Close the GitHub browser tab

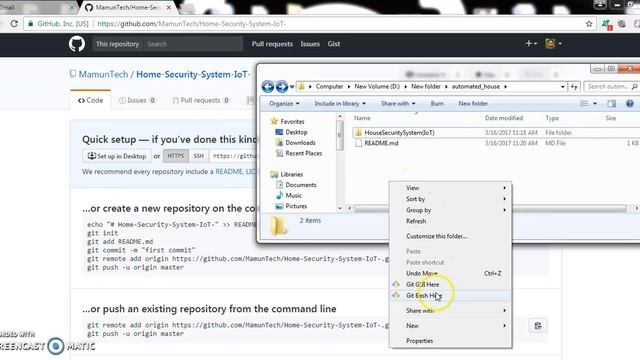(169, 7)
